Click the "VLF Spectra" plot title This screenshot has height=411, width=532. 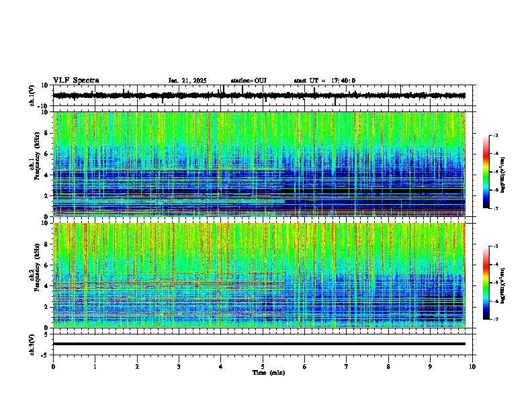pyautogui.click(x=76, y=80)
